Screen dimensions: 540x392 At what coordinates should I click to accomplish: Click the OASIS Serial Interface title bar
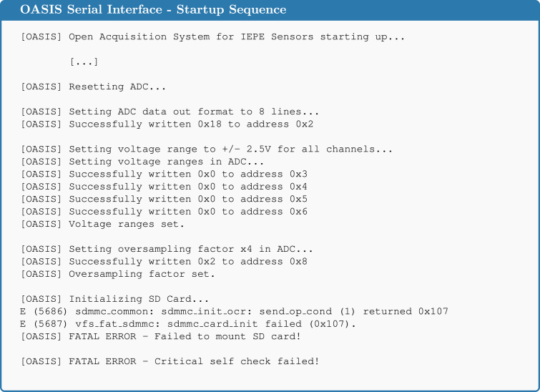[270, 9]
